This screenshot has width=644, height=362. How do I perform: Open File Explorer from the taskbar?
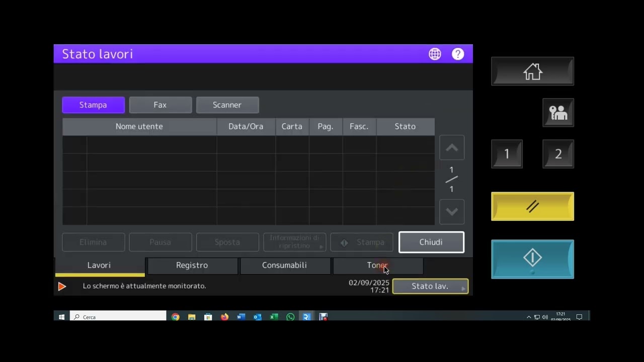pos(192,317)
